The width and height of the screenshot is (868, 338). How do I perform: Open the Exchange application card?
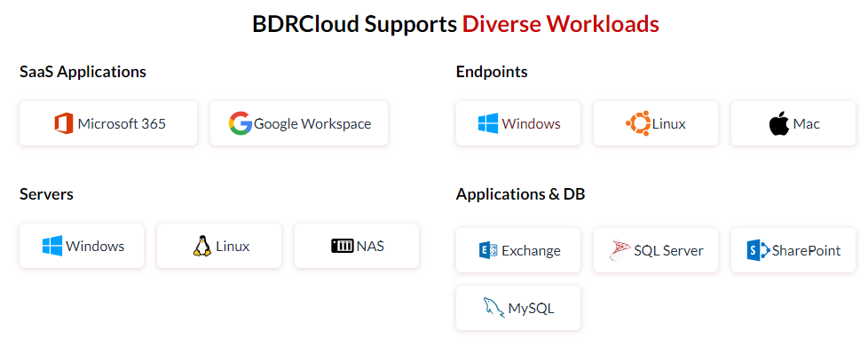[518, 250]
